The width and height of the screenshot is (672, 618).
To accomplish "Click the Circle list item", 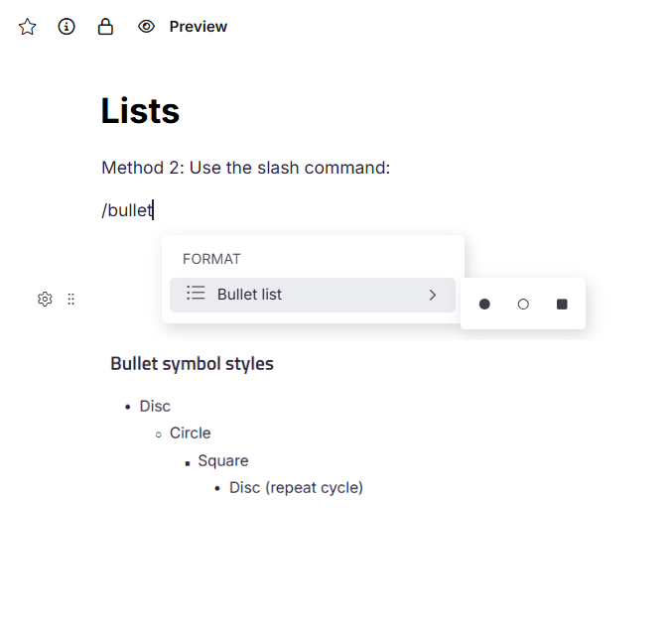I will coord(190,433).
